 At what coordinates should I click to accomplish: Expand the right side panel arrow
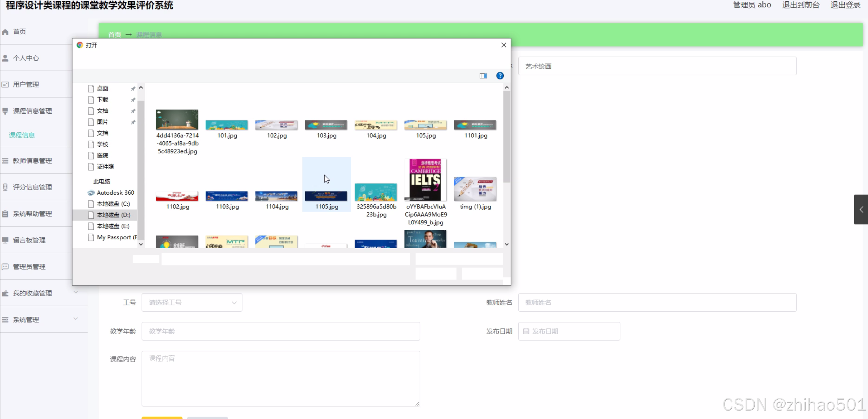tap(861, 209)
